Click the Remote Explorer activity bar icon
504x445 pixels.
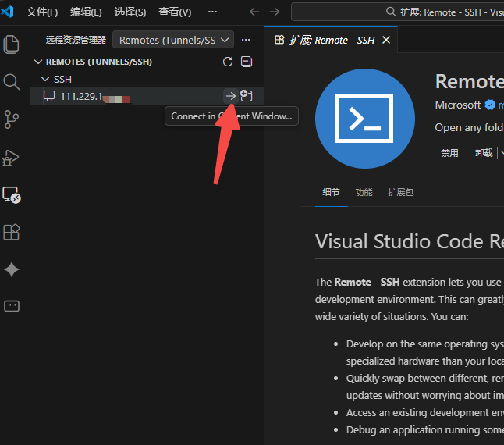(x=12, y=194)
